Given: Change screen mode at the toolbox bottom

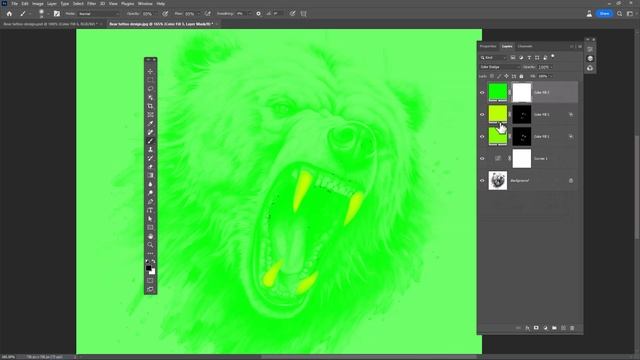Looking at the screenshot, I should (x=150, y=289).
